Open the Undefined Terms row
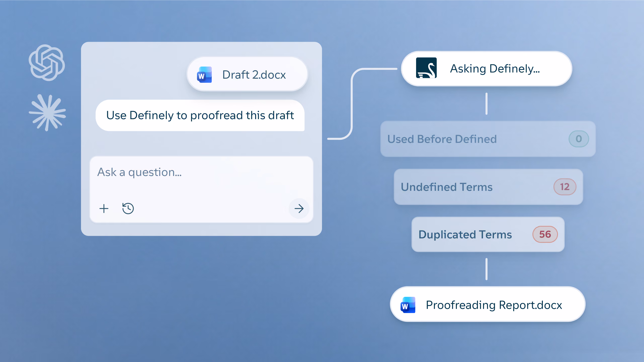 [488, 187]
